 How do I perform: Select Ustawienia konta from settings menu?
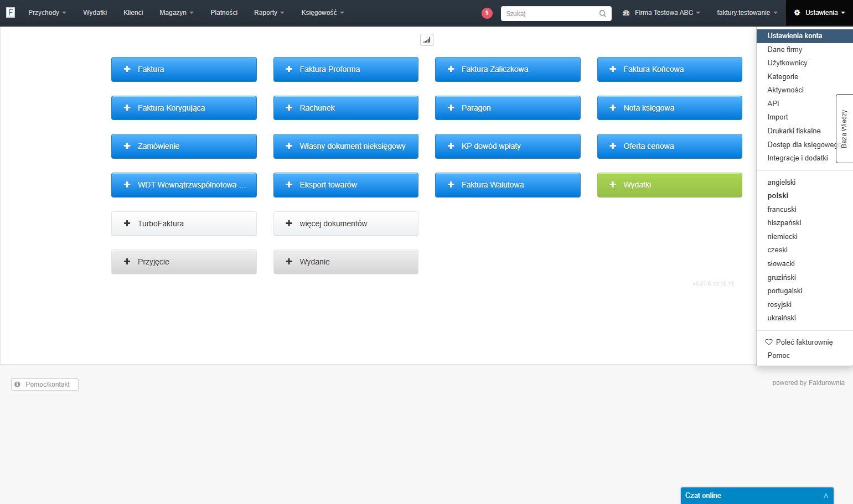click(x=804, y=36)
